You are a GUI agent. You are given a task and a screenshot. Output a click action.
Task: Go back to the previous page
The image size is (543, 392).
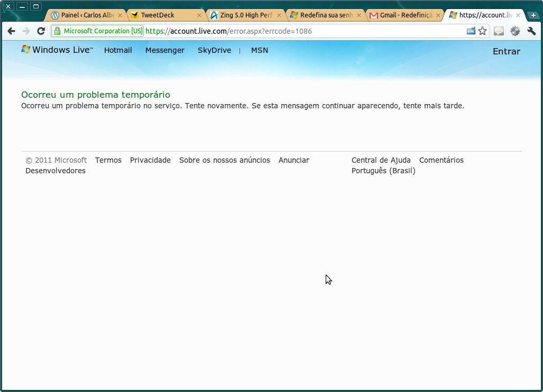(12, 31)
